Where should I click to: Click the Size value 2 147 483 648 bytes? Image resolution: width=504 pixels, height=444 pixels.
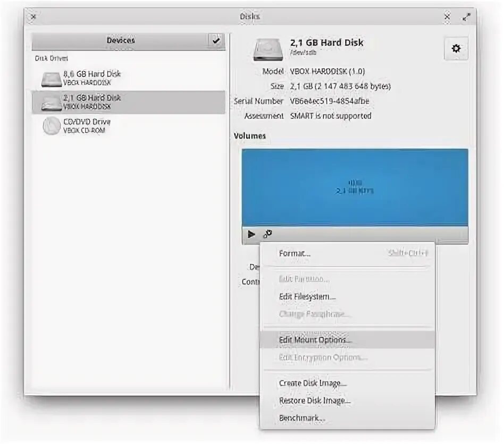coord(340,87)
